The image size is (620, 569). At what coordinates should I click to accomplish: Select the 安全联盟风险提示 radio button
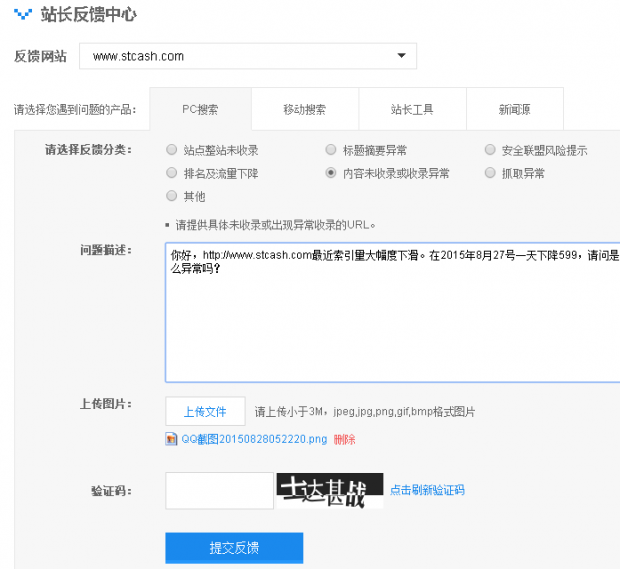pyautogui.click(x=490, y=150)
